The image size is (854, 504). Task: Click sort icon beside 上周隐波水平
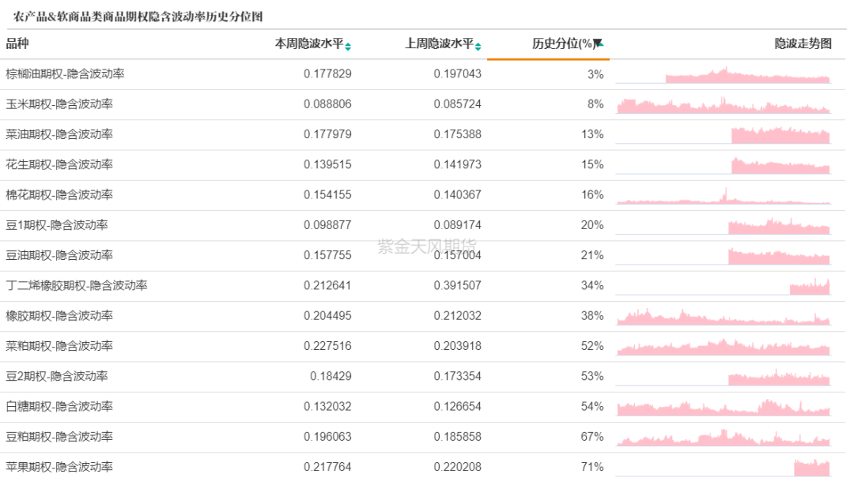[478, 46]
